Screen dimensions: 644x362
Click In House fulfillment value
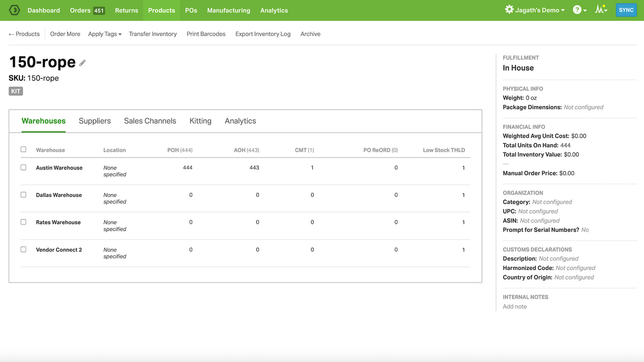coord(518,68)
